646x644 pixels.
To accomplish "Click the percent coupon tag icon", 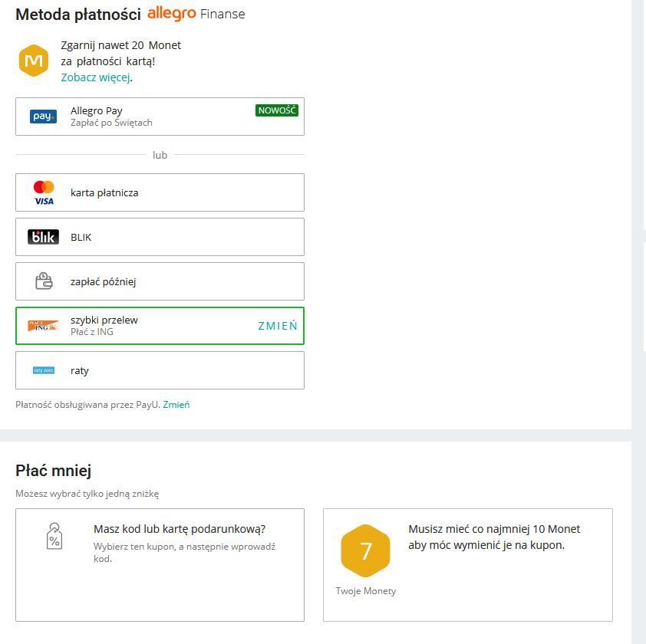I will point(54,537).
